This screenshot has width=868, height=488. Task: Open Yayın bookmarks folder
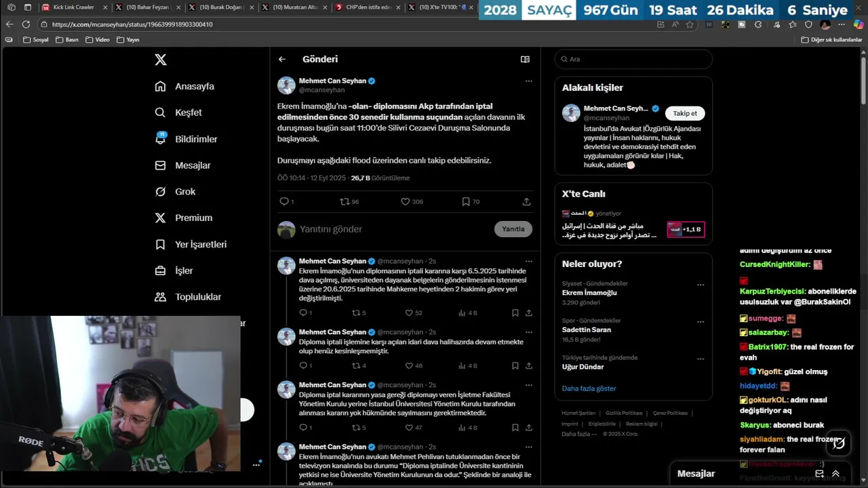click(x=128, y=39)
